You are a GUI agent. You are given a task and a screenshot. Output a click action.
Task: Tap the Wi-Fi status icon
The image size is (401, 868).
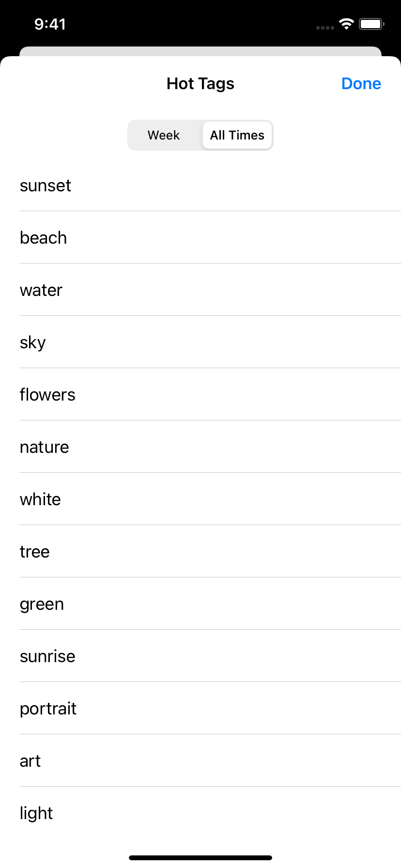[x=346, y=24]
